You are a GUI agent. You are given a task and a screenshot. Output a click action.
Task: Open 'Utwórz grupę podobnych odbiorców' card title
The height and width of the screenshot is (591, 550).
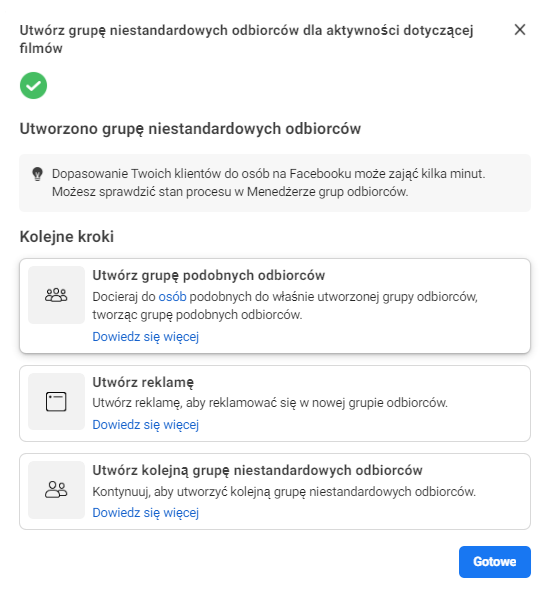[208, 276]
